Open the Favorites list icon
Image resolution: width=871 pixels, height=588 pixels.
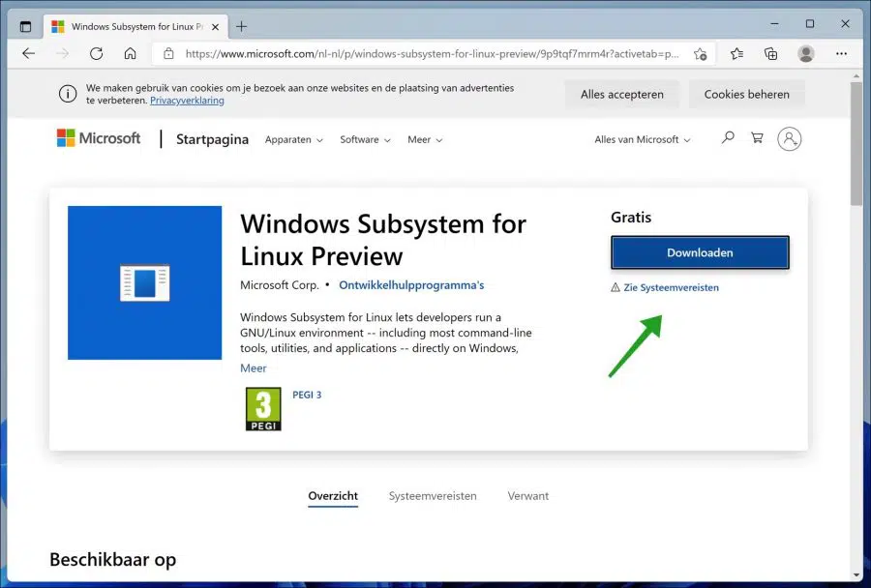point(736,54)
